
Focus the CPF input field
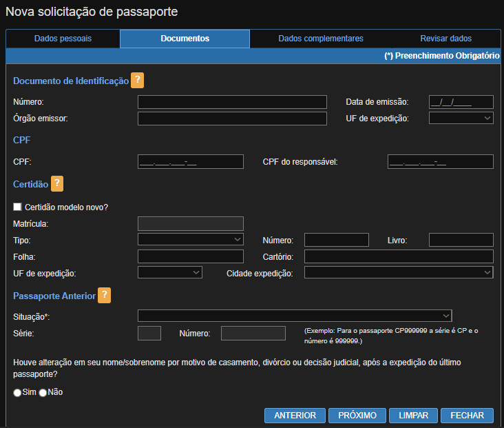[x=191, y=162]
